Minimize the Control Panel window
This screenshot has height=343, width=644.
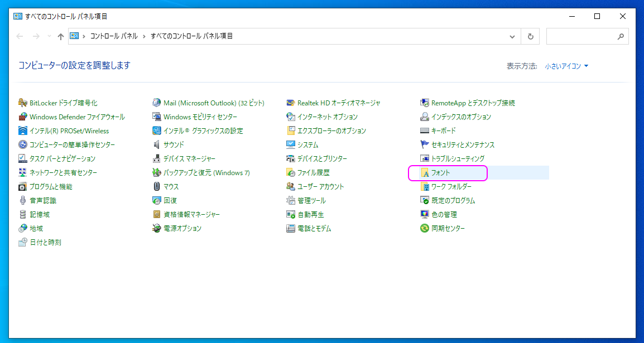pyautogui.click(x=572, y=16)
